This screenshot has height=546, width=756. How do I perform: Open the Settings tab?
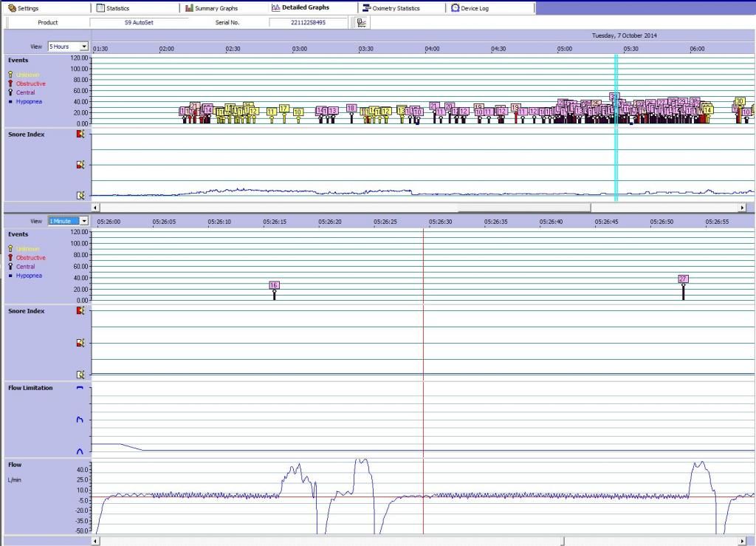click(x=47, y=7)
